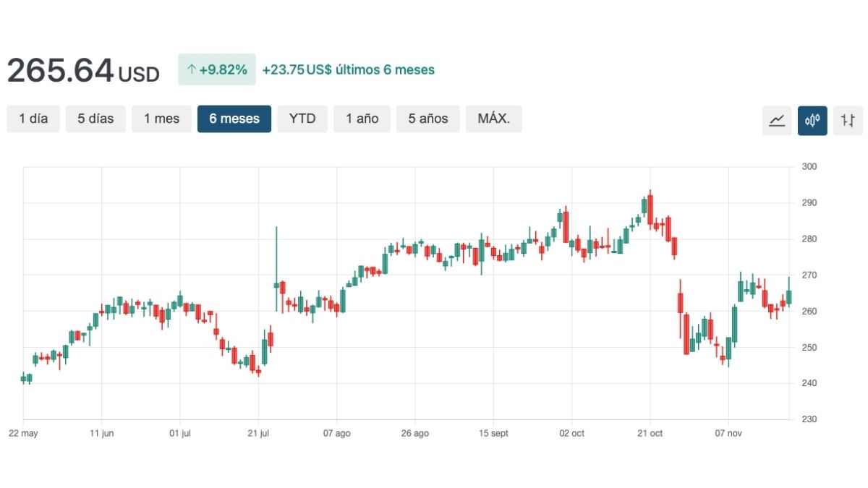The height and width of the screenshot is (488, 868).
Task: Switch to line chart view icon
Action: pyautogui.click(x=777, y=120)
